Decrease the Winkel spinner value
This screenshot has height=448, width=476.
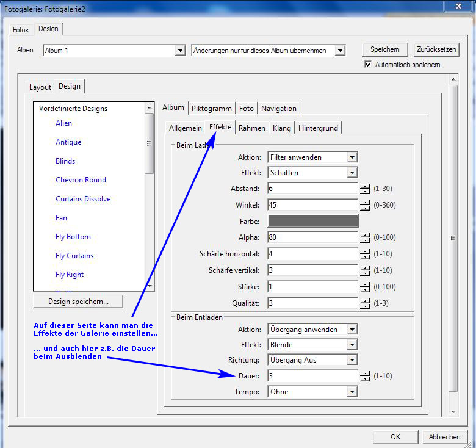point(365,208)
